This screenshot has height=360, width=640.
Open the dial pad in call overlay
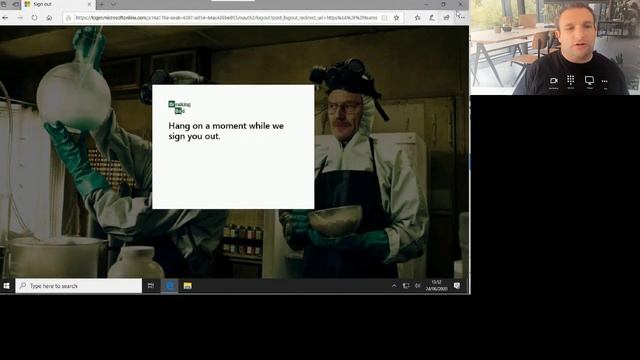click(571, 81)
